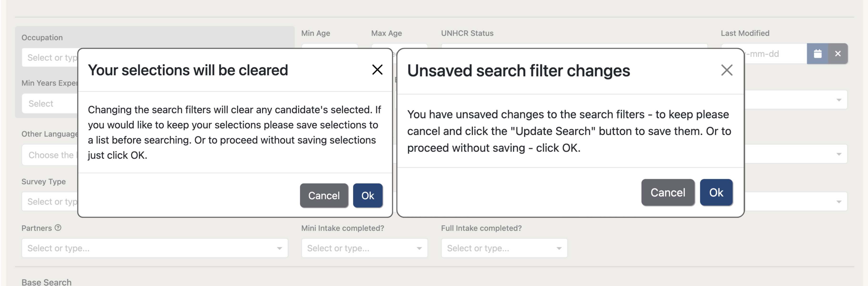Screen dimensions: 868x286
Task: Clear the Last Modified date field
Action: pyautogui.click(x=838, y=54)
